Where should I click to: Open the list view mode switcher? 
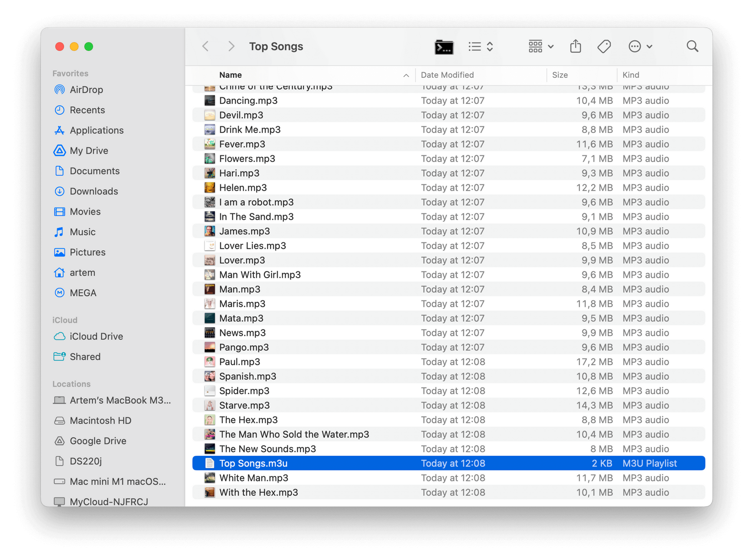coord(480,46)
